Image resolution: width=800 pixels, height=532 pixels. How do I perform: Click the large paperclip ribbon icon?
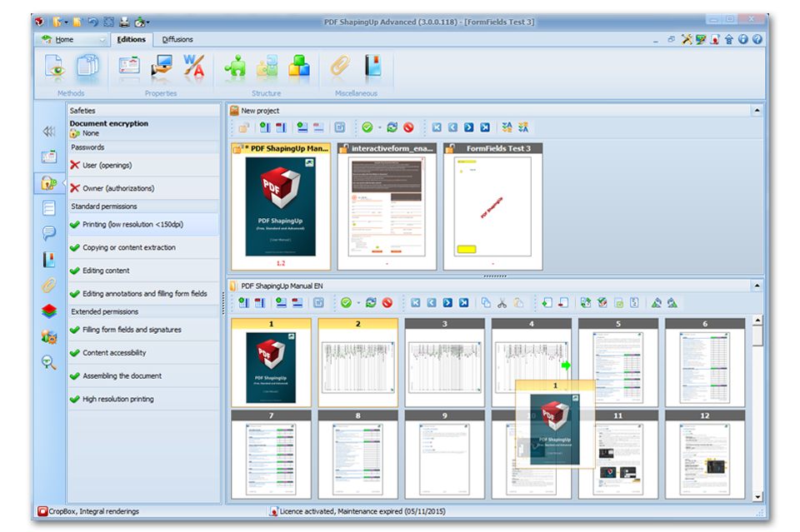click(x=340, y=67)
